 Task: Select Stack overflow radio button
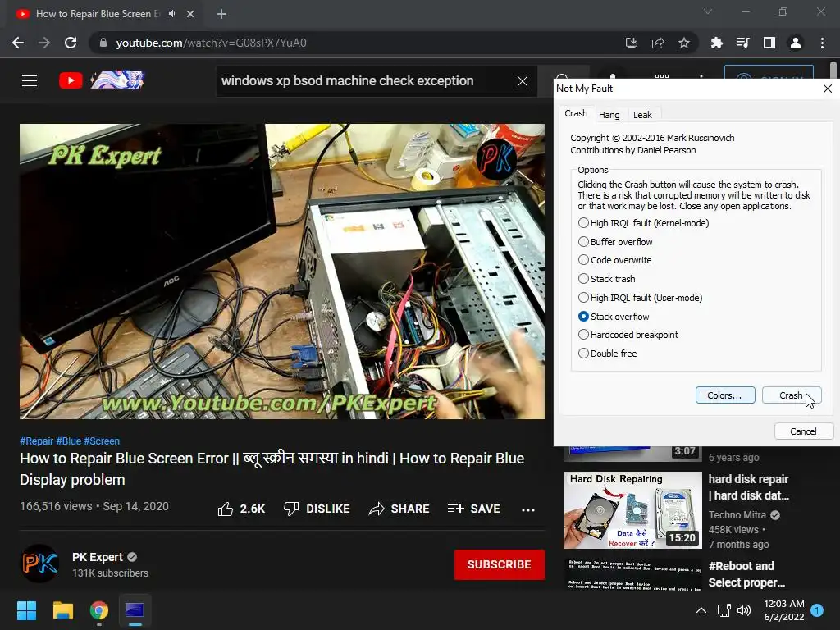[583, 317]
